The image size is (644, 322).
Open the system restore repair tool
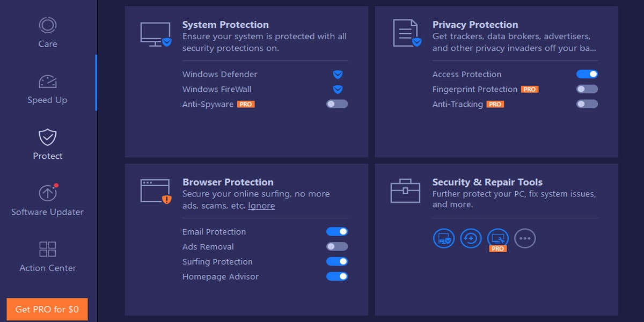click(471, 239)
